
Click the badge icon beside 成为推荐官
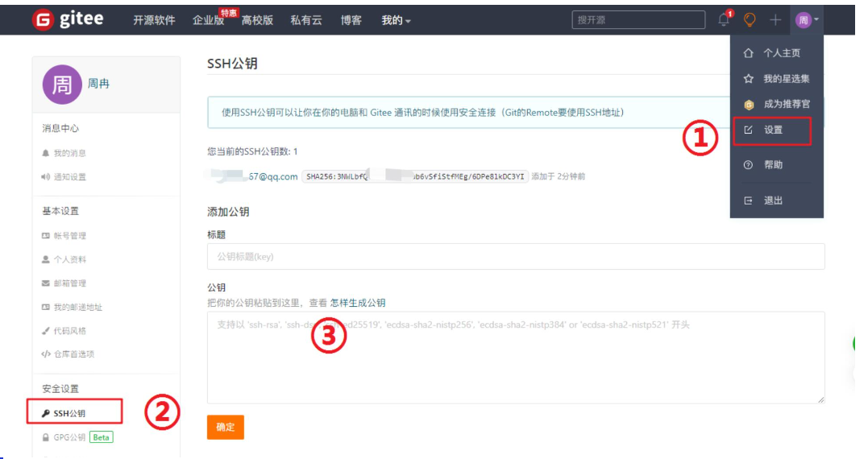tap(749, 105)
